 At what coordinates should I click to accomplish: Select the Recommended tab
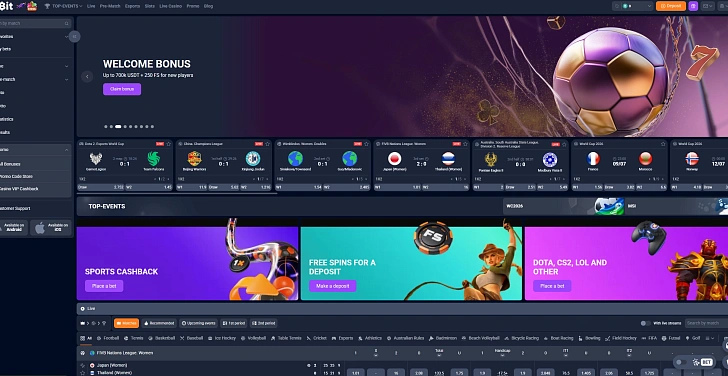(x=159, y=323)
